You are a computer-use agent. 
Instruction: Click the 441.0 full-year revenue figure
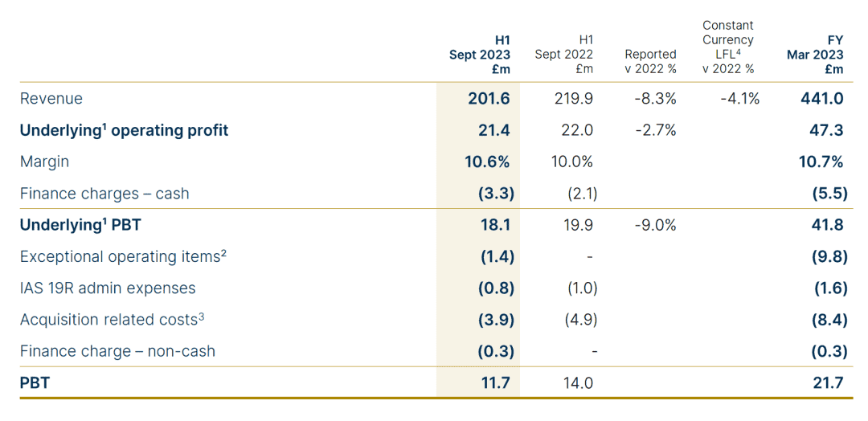pyautogui.click(x=822, y=99)
